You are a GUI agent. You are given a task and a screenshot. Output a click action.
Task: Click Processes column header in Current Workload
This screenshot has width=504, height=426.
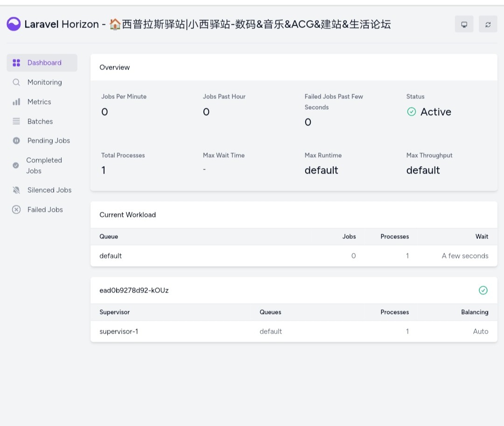point(394,237)
